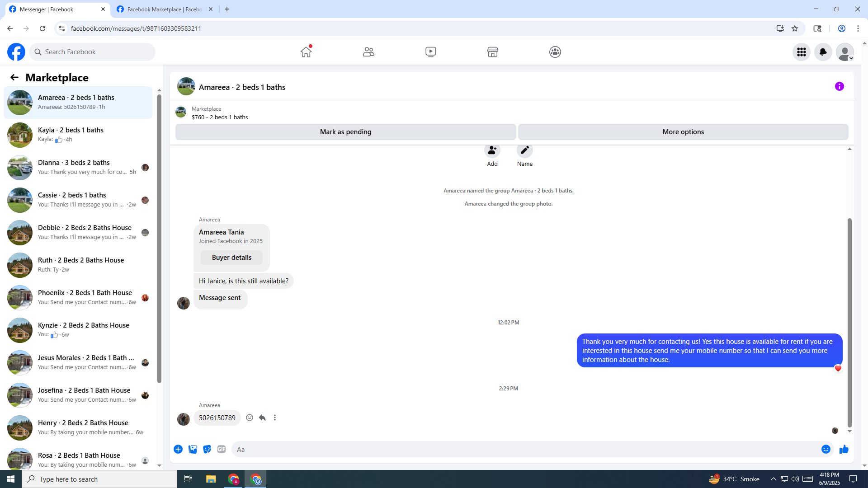
Task: Open the account profile dropdown menu
Action: tap(844, 52)
